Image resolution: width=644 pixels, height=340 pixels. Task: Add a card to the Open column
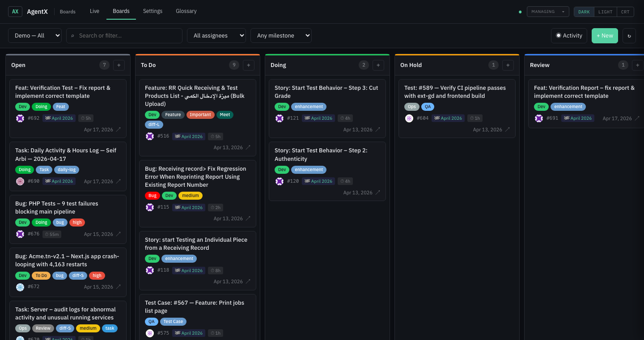click(x=119, y=65)
